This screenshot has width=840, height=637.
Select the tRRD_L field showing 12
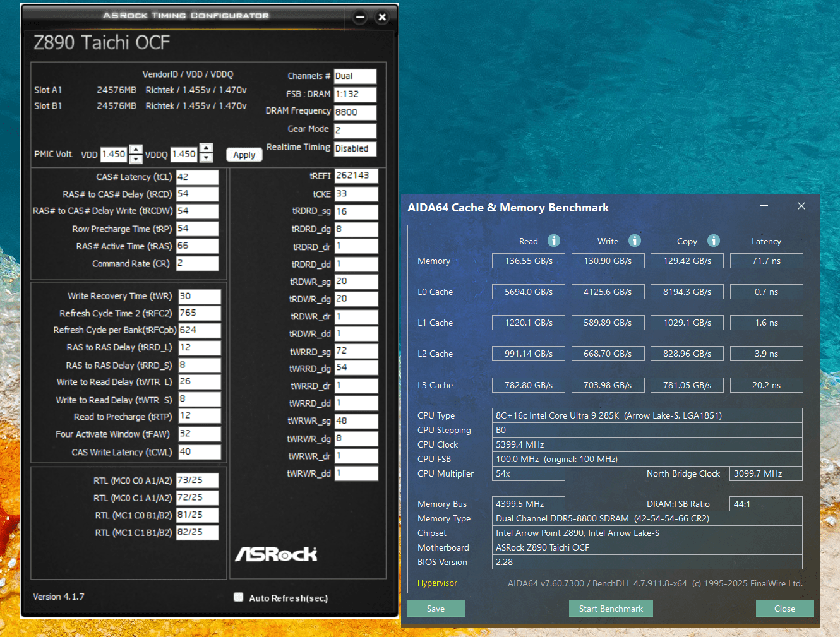click(x=200, y=348)
